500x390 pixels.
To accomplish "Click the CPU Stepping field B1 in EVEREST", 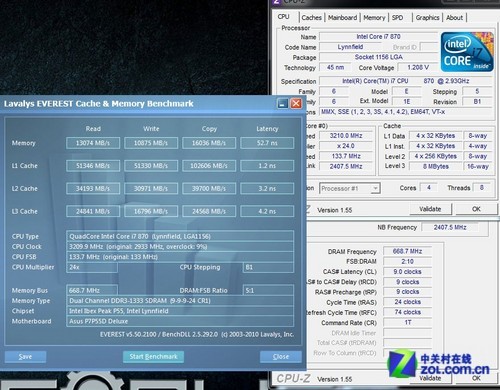I will (268, 267).
